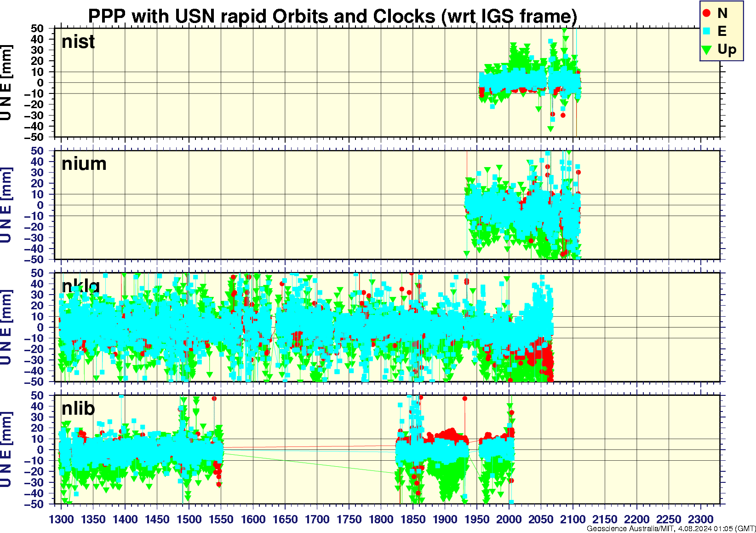756x533 pixels.
Task: Click the x-axis label 1950
Action: click(x=477, y=519)
